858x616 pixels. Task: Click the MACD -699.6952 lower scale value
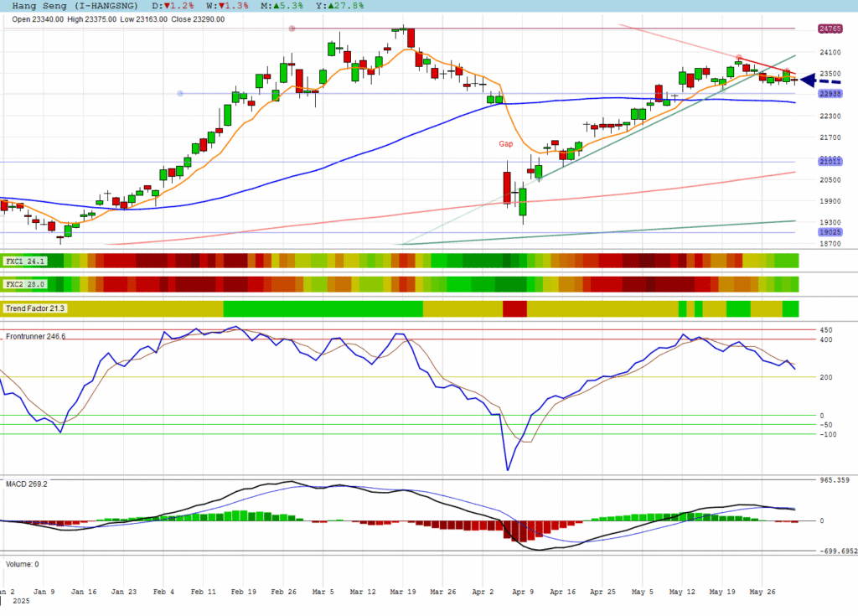(x=838, y=551)
